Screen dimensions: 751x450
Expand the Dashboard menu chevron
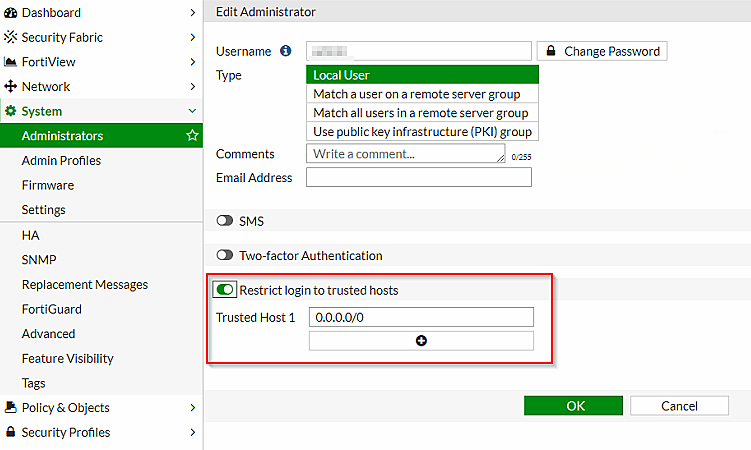tap(193, 12)
